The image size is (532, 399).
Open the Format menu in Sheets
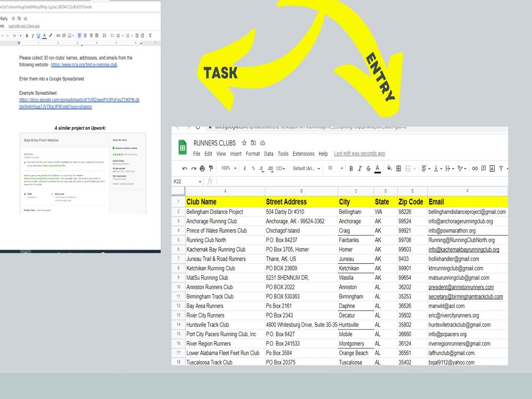[x=253, y=154]
